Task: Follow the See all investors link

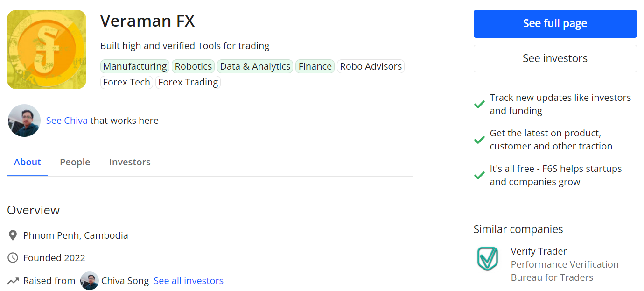Action: coord(189,281)
